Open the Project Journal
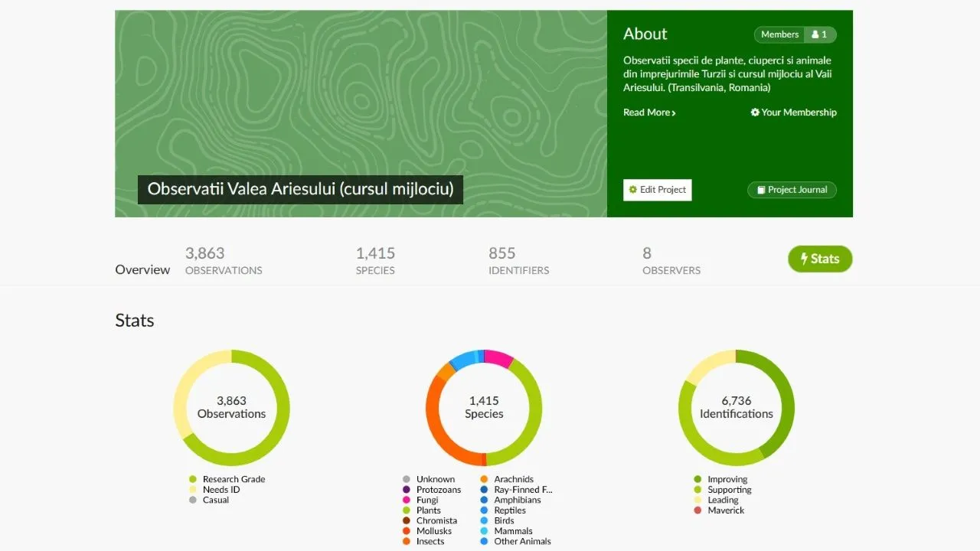Image resolution: width=980 pixels, height=551 pixels. pos(792,190)
